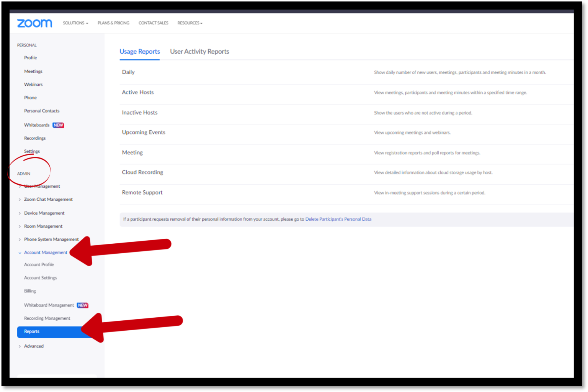588x392 pixels.
Task: Select the Usage Reports tab
Action: [139, 51]
